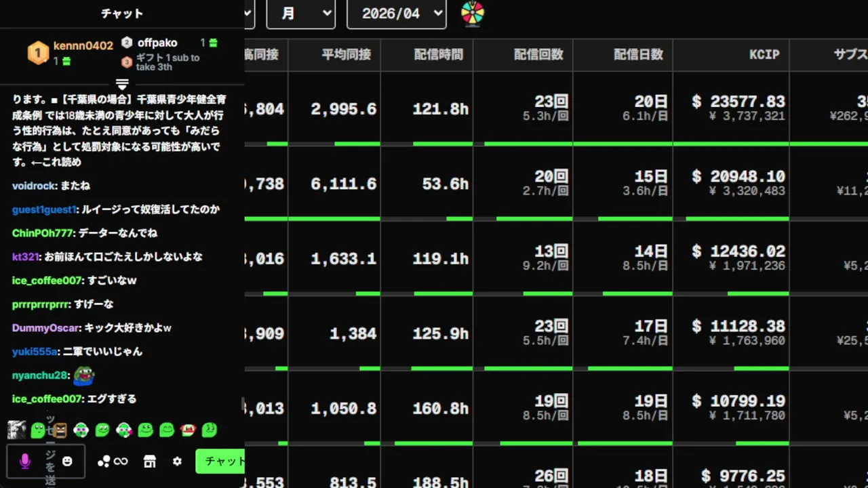The image size is (868, 488).
Task: Click the KCIP cell $ 23577.83
Action: pyautogui.click(x=738, y=102)
